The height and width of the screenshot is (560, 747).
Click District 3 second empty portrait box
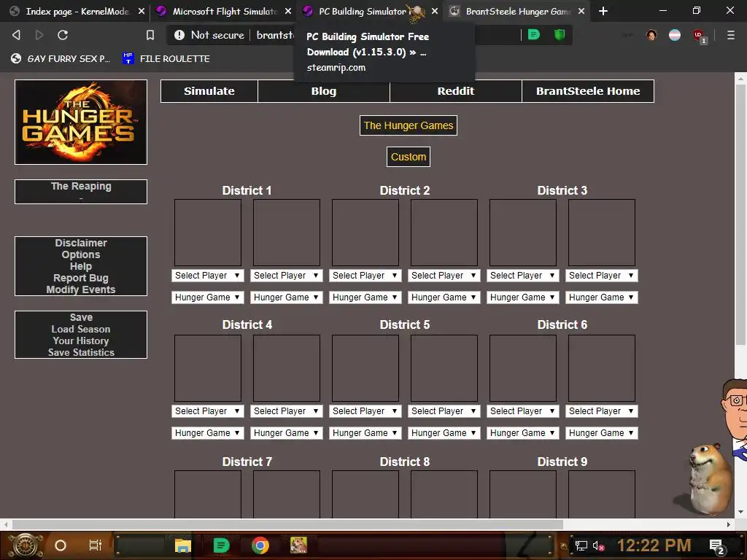pyautogui.click(x=602, y=233)
